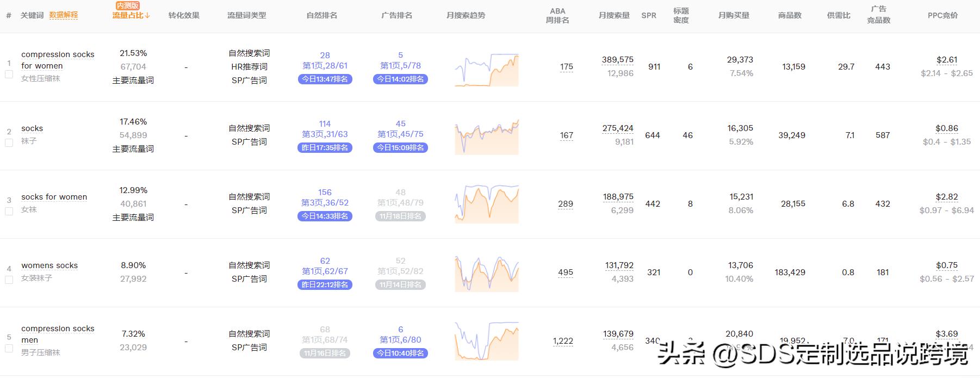
Task: Click the grey 11月18日排名 badge
Action: pos(400,216)
